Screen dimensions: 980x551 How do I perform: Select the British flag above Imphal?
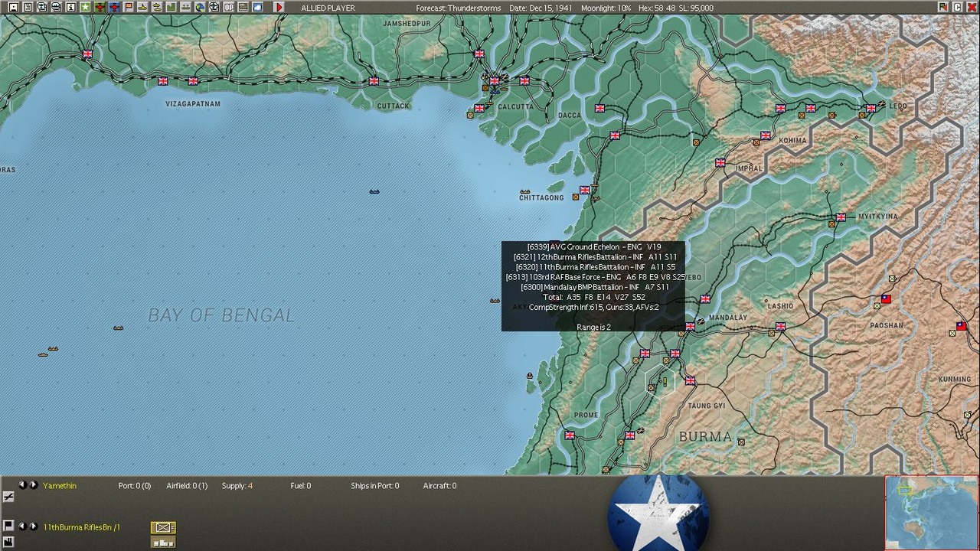click(720, 163)
